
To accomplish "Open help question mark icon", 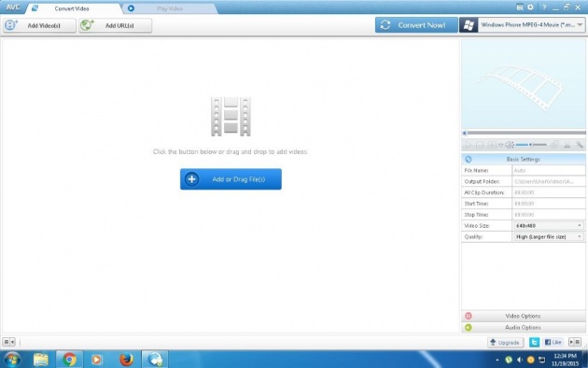I will [x=544, y=7].
